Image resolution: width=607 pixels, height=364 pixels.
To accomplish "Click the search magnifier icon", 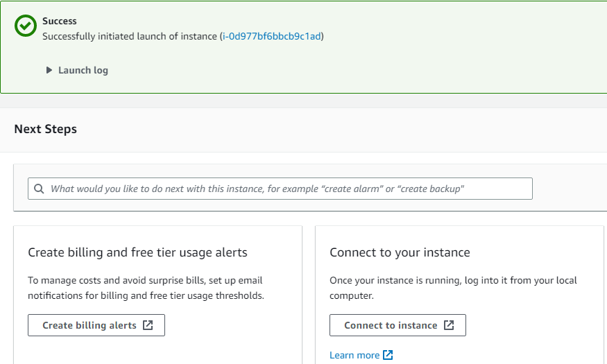I will click(x=39, y=189).
